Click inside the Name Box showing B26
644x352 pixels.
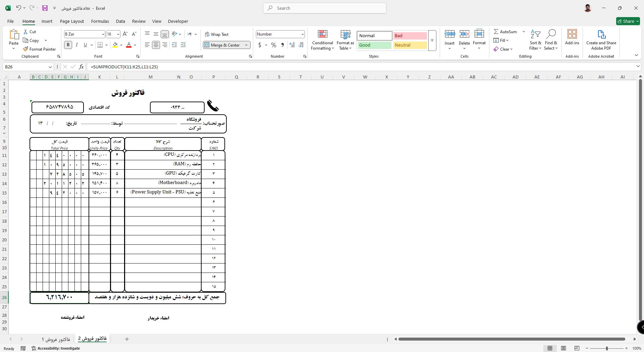[x=25, y=67]
